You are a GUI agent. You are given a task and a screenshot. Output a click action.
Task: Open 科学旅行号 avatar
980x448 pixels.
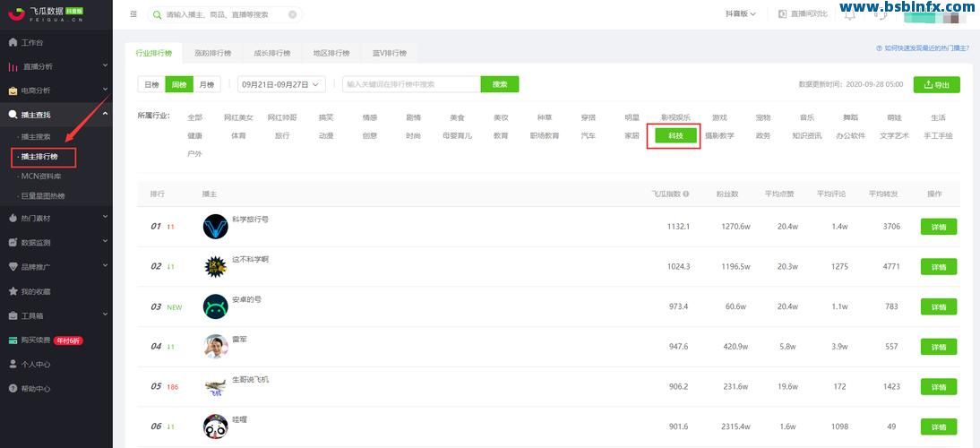click(216, 226)
